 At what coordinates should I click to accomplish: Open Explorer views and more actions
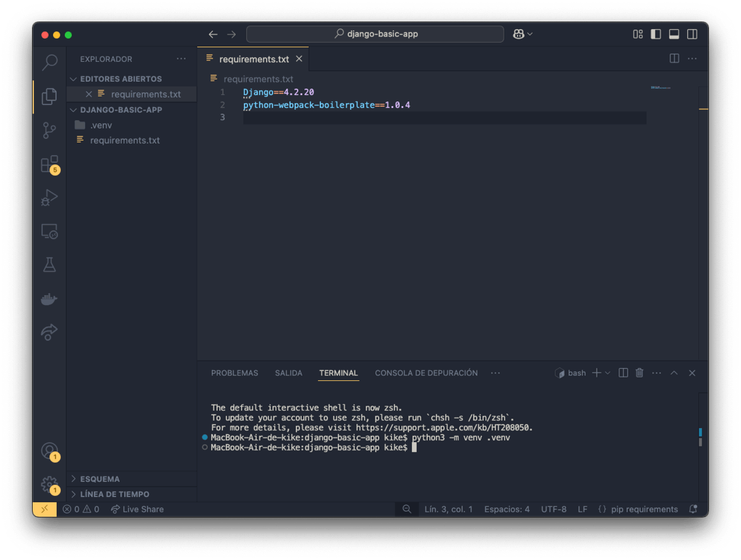[x=181, y=59]
